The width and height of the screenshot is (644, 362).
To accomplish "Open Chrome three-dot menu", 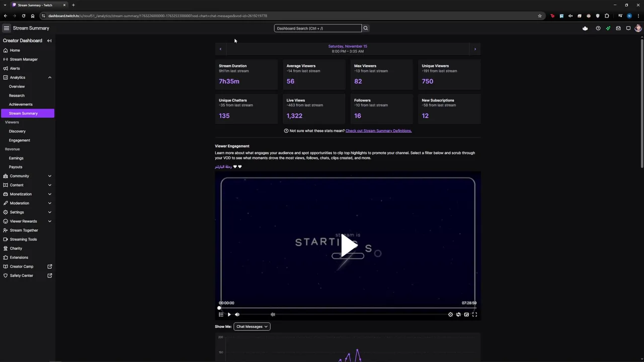I will coord(638,16).
